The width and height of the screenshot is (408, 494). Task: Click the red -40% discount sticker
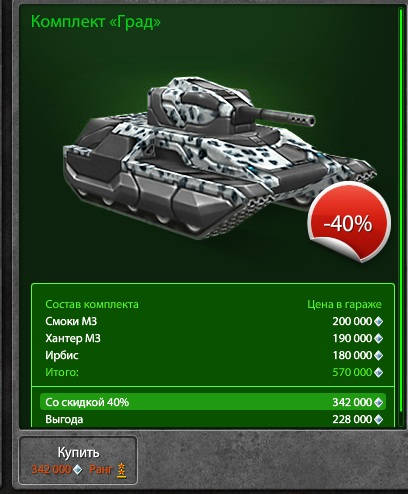click(349, 221)
